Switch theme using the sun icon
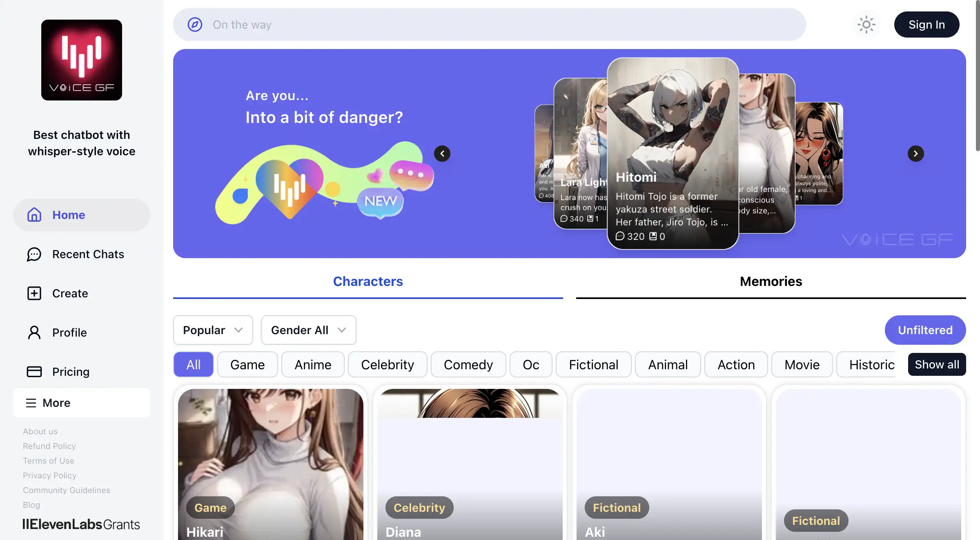This screenshot has height=540, width=980. [866, 25]
